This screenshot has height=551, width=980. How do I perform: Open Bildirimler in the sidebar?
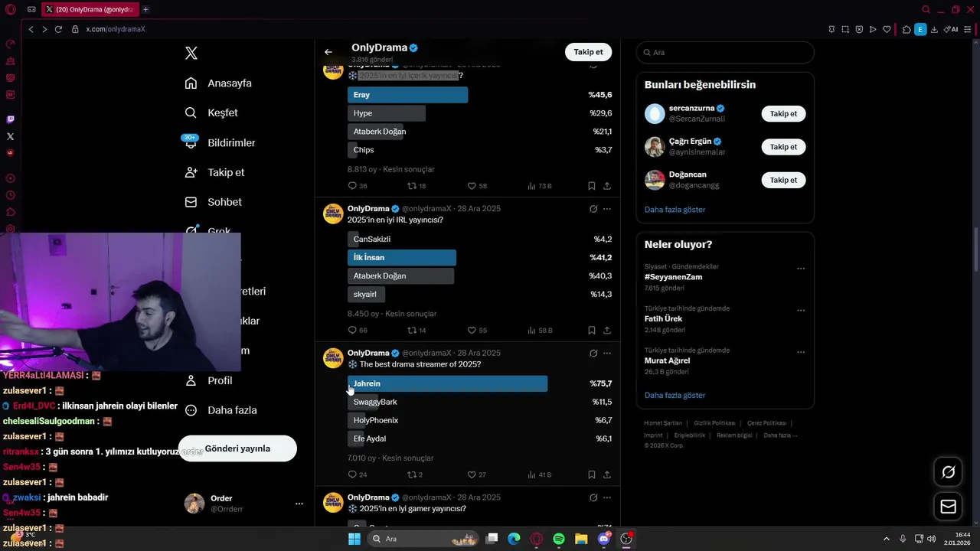tap(220, 143)
